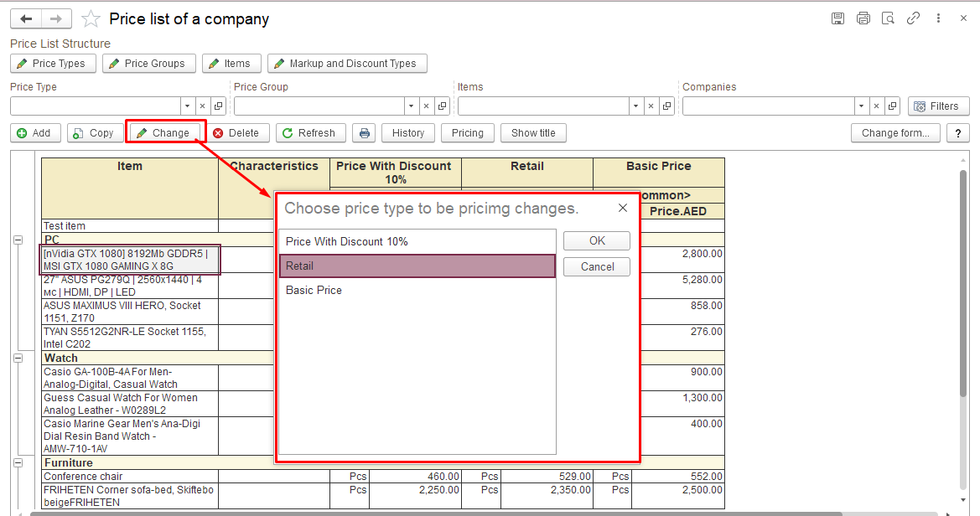Click the save (floppy disk) icon
This screenshot has width=980, height=516.
click(x=838, y=18)
